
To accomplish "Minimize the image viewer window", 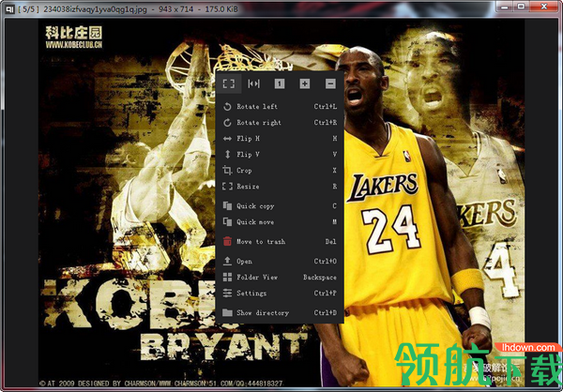I will 506,7.
